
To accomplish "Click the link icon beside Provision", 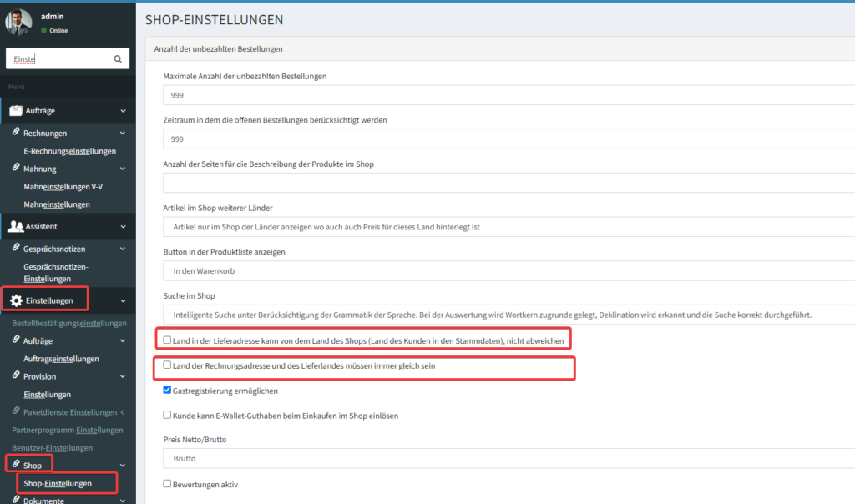I will coord(15,376).
